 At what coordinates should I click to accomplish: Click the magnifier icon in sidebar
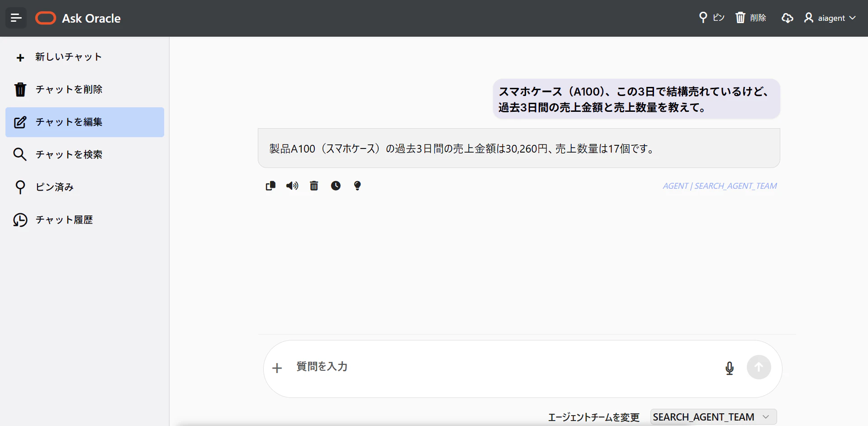20,154
